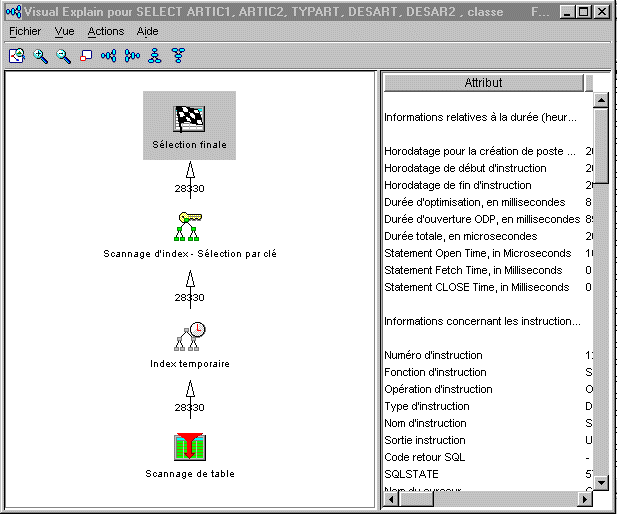Image resolution: width=617 pixels, height=514 pixels.
Task: Click the Index temporaire label
Action: 190,364
